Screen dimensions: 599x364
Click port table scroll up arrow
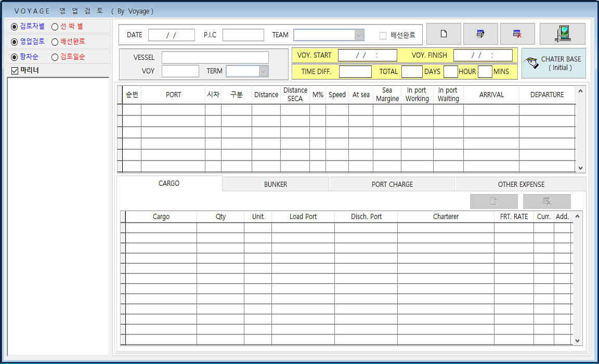(581, 92)
